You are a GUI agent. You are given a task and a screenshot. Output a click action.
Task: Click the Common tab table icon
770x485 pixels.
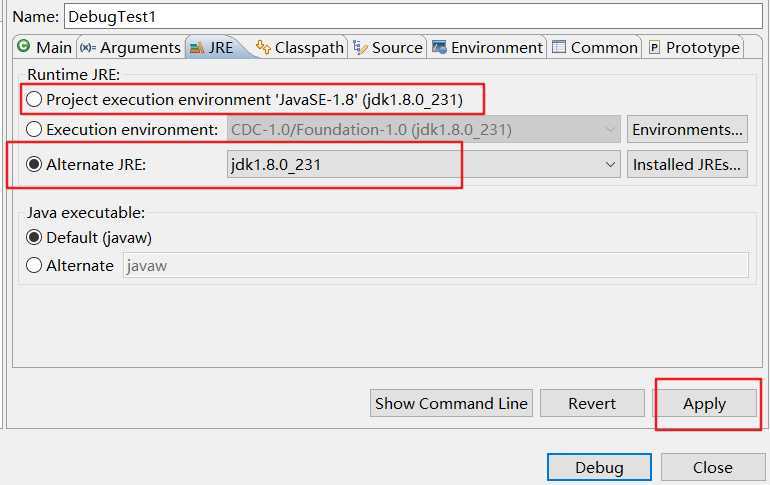(x=559, y=47)
